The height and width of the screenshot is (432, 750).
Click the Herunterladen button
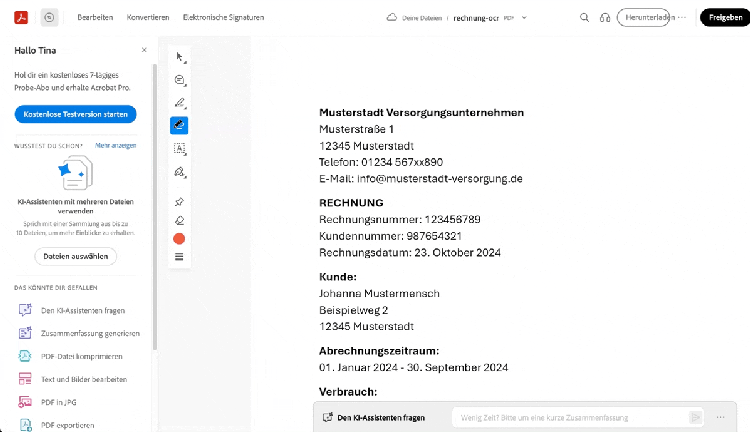pyautogui.click(x=643, y=17)
